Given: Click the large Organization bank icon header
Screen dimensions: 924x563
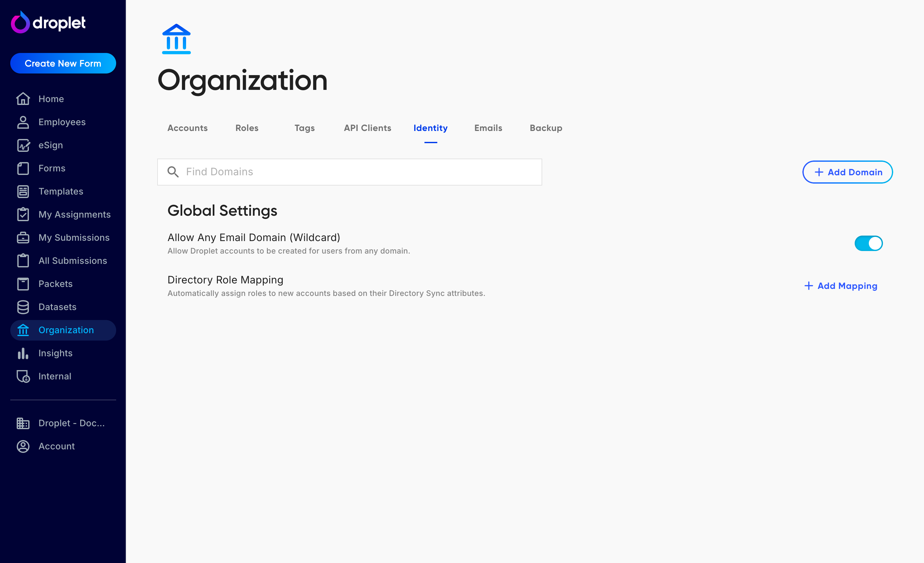Looking at the screenshot, I should (x=176, y=39).
